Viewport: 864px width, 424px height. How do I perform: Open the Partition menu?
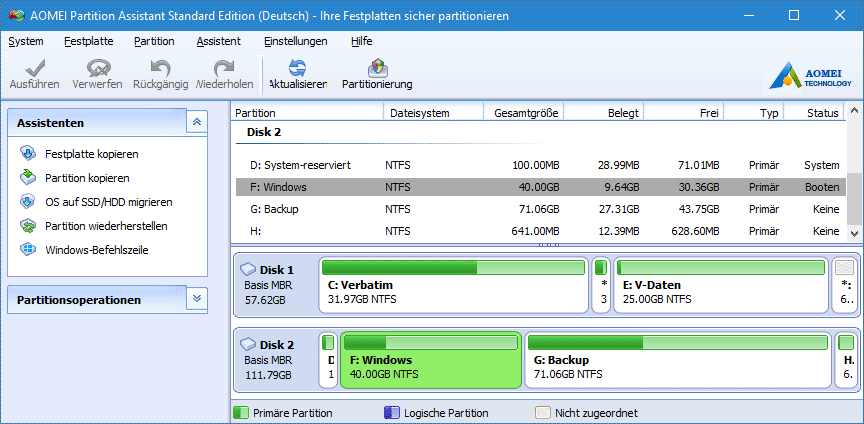[x=154, y=41]
